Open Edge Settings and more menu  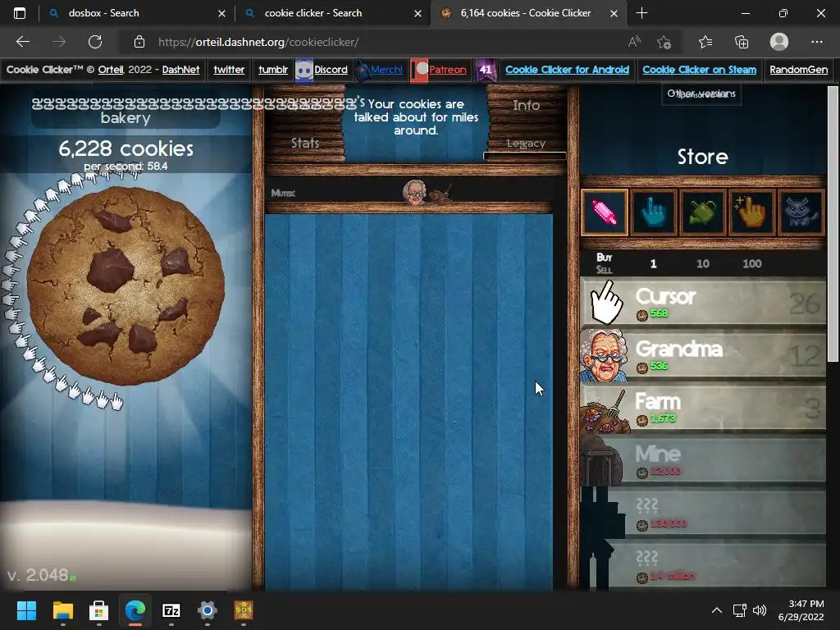point(816,42)
